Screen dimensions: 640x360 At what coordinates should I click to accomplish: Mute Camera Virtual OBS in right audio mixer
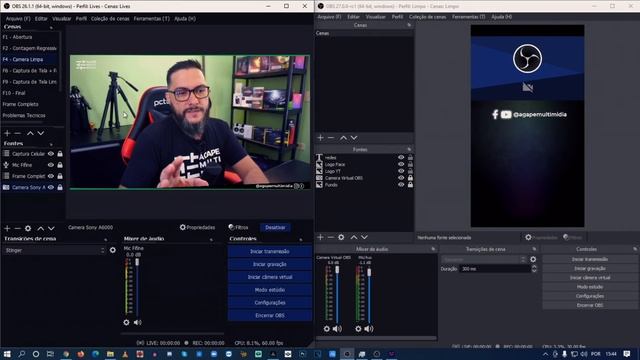point(337,329)
